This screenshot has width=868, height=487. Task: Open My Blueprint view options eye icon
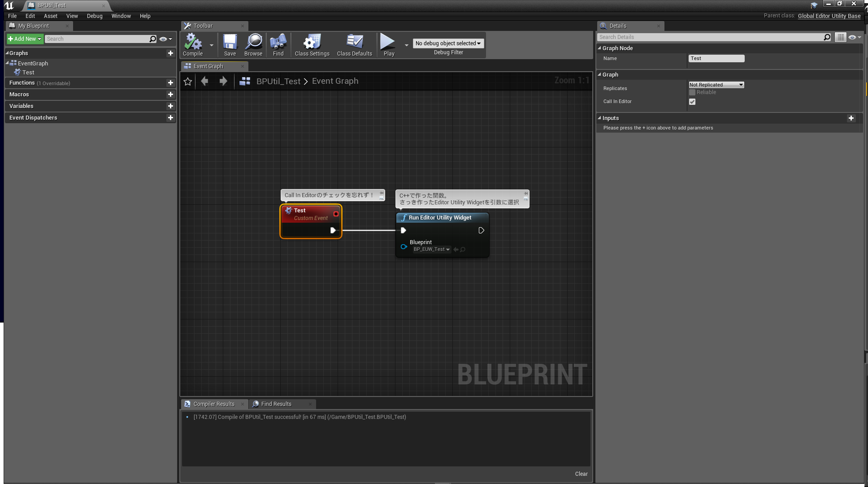coord(165,39)
